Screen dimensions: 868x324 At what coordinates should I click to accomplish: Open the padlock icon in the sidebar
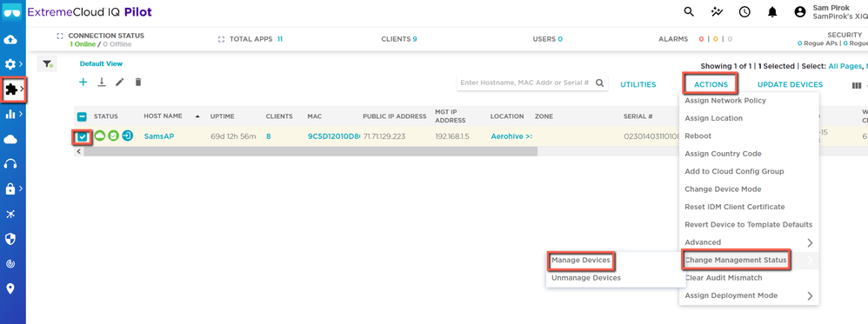coord(10,189)
